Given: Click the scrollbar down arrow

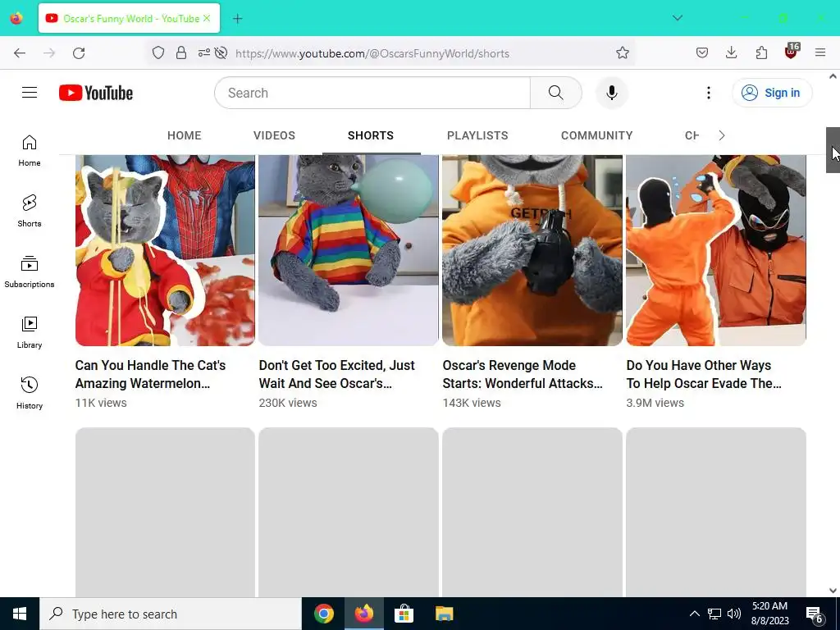Looking at the screenshot, I should pyautogui.click(x=833, y=591).
